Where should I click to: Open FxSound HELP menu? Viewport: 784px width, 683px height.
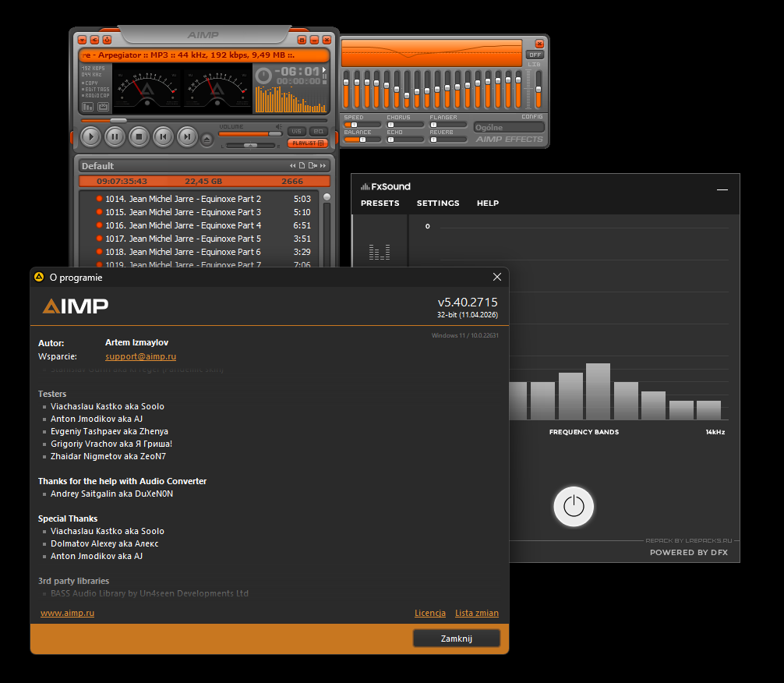click(x=488, y=203)
